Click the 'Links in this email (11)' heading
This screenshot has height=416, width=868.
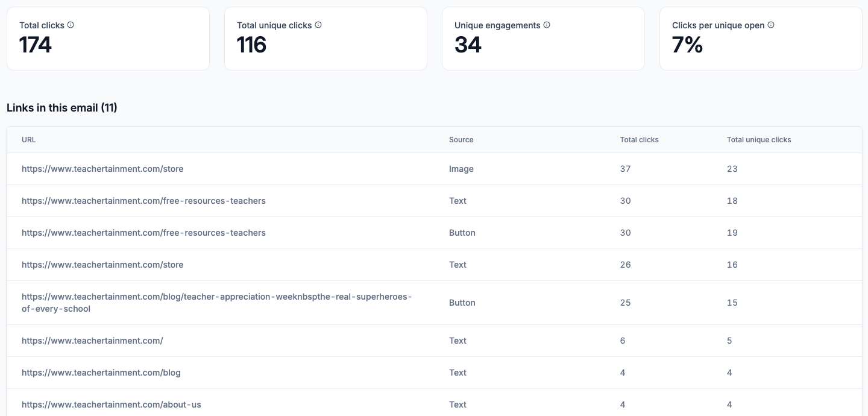[62, 108]
